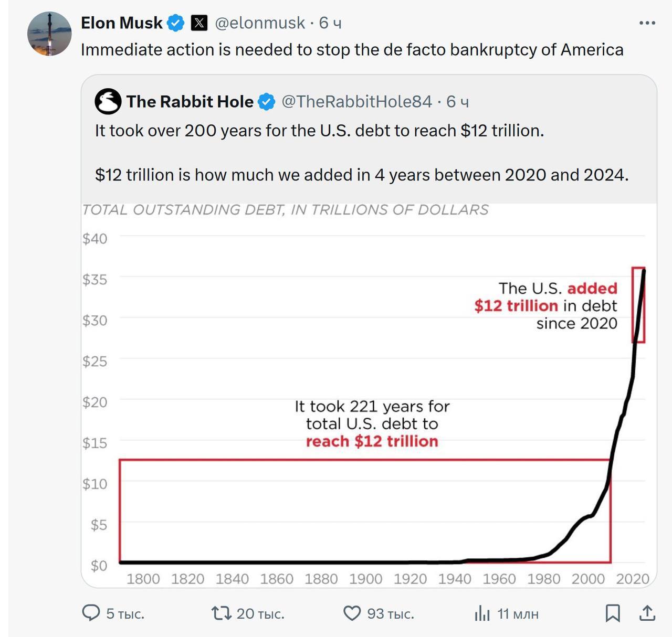Click the @TheRabbitHole84 handle
The image size is (672, 637).
pos(357,101)
